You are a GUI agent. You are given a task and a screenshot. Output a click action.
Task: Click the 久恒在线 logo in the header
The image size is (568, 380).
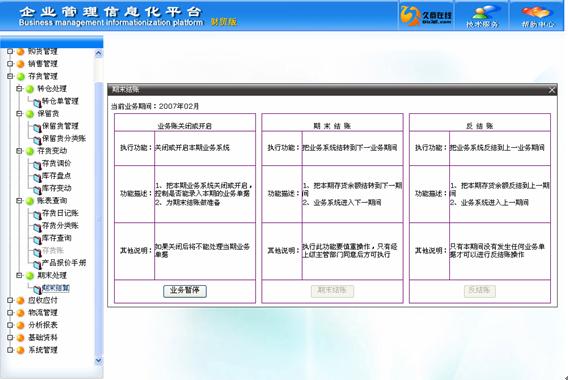coord(426,16)
